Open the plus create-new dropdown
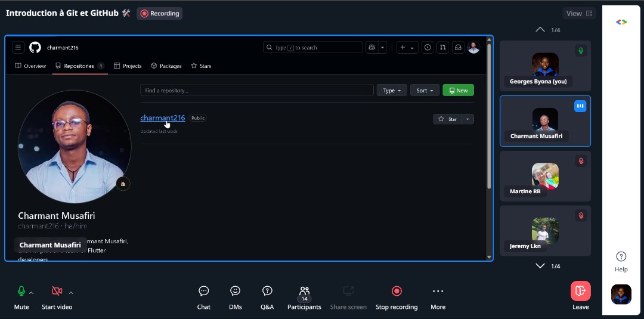This screenshot has width=644, height=319. [407, 48]
